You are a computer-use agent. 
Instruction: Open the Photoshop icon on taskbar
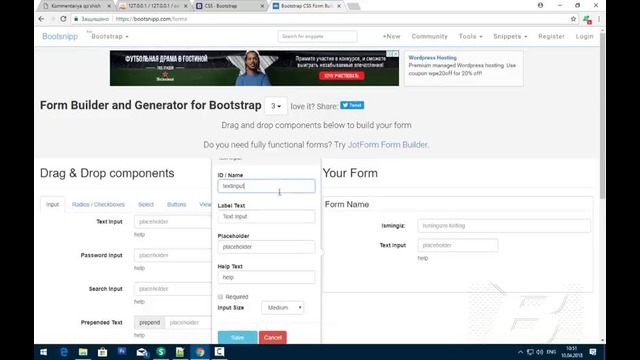click(x=122, y=351)
